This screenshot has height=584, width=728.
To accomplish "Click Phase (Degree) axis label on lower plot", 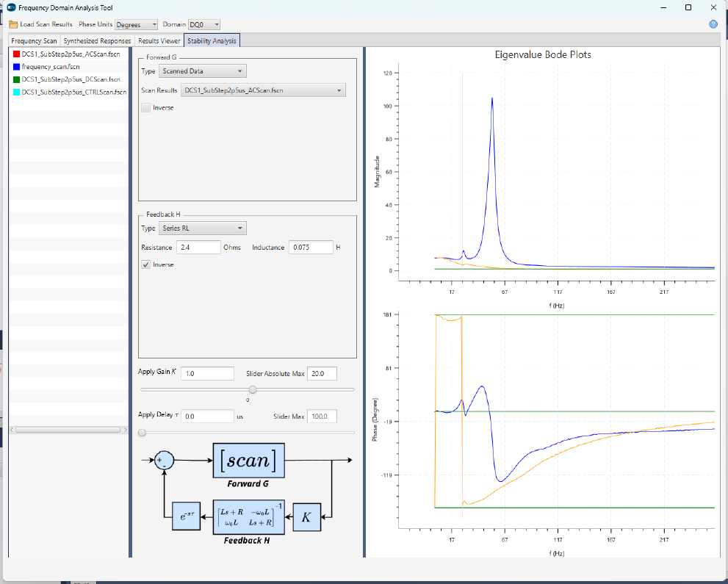I will 375,419.
